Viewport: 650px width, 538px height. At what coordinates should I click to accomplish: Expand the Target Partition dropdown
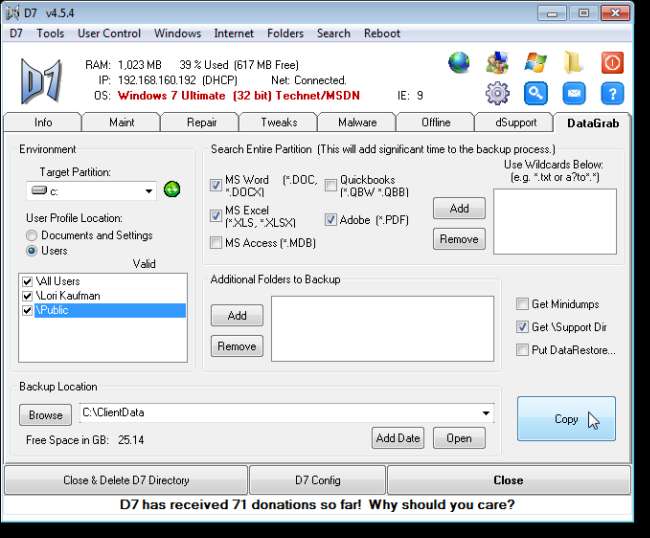point(148,191)
